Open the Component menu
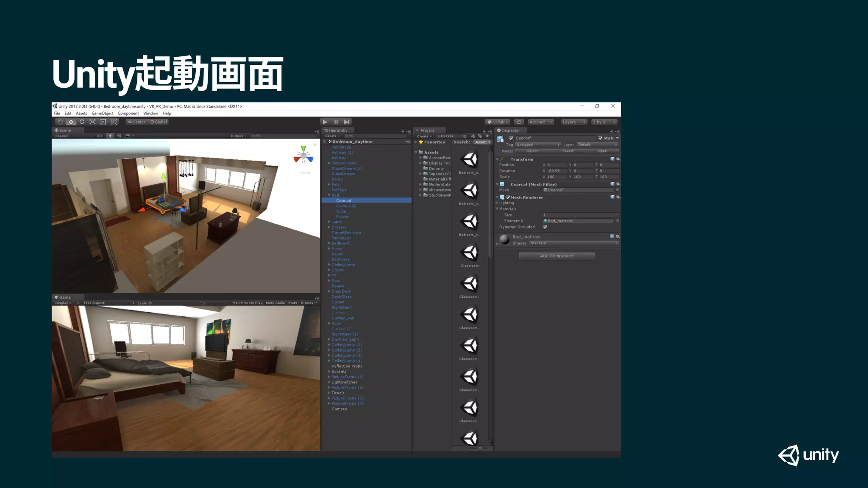Image resolution: width=868 pixels, height=488 pixels. (x=128, y=113)
